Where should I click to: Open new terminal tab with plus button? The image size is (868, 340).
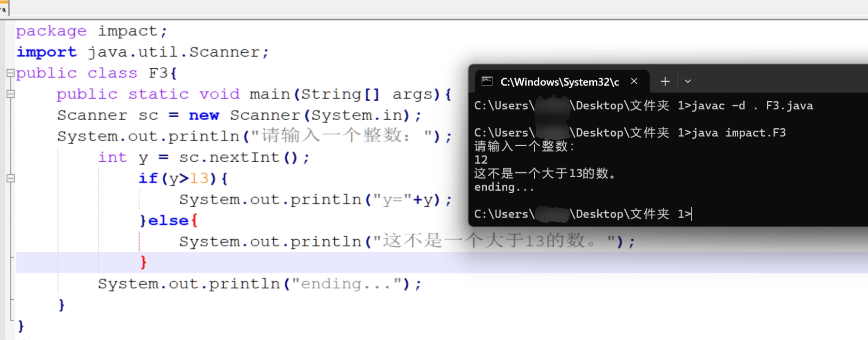pos(665,81)
